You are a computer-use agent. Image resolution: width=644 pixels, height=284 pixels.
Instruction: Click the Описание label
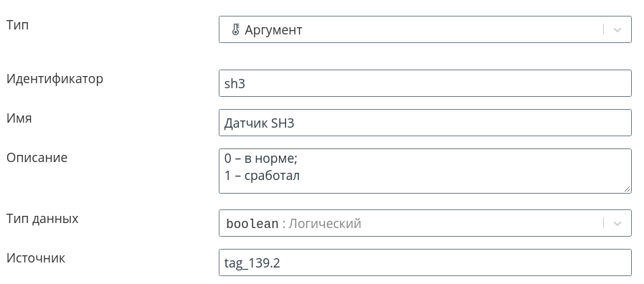pyautogui.click(x=37, y=157)
